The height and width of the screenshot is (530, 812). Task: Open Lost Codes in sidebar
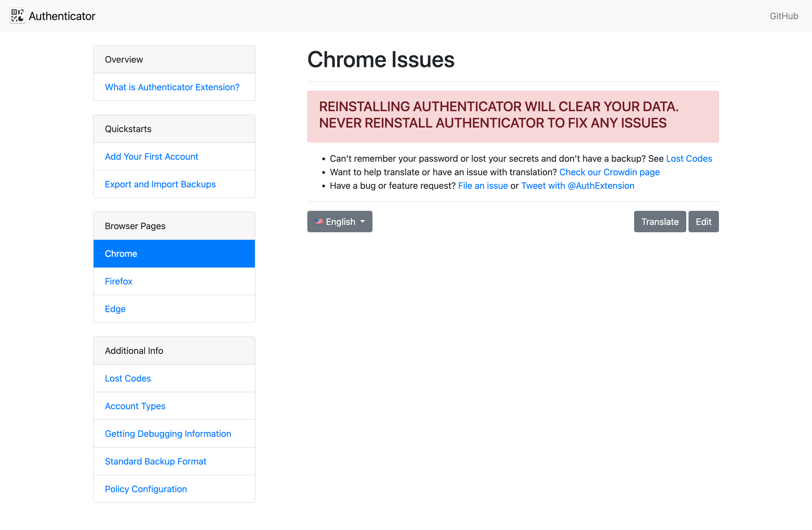[x=128, y=378]
